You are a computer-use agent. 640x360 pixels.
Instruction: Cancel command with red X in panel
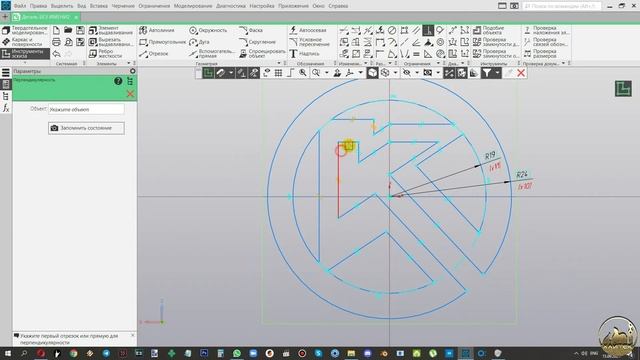click(x=130, y=94)
